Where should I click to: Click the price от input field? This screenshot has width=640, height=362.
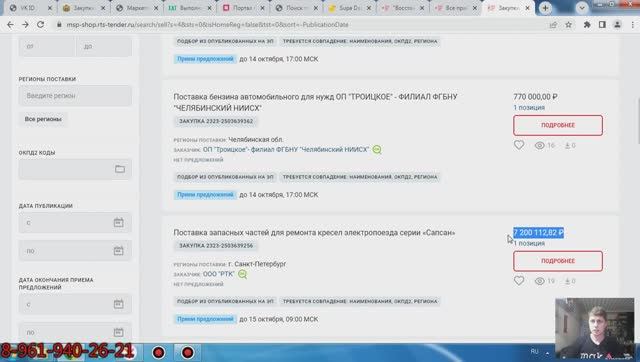point(47,46)
